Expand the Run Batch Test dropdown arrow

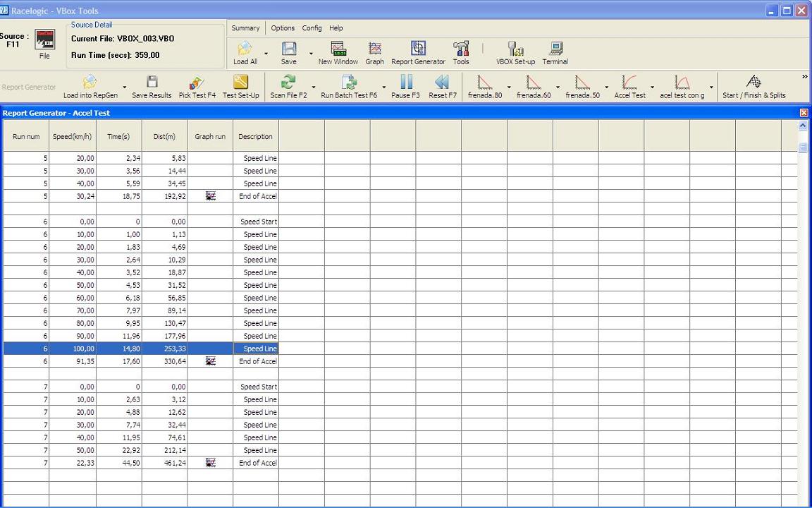383,87
